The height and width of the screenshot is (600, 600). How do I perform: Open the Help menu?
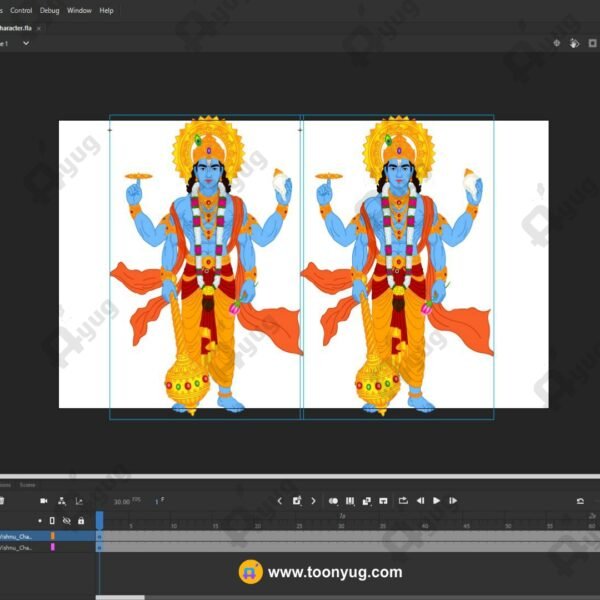106,10
